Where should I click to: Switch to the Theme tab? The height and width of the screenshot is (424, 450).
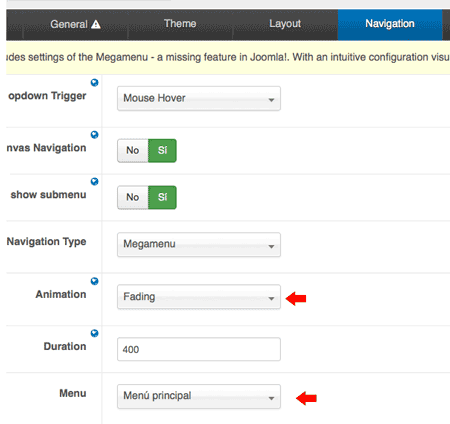point(180,24)
